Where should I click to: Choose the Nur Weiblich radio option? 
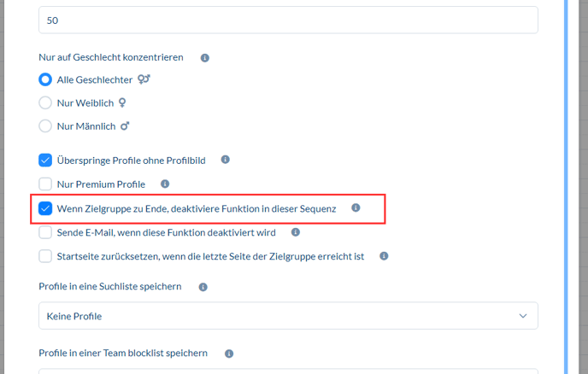45,102
